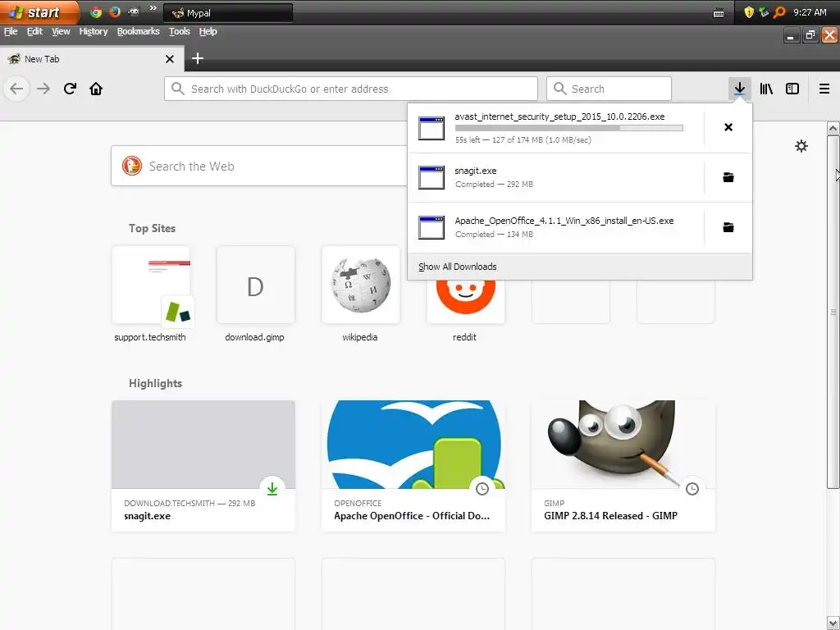Viewport: 840px width, 630px height.
Task: Open the Tools menu
Action: point(180,32)
